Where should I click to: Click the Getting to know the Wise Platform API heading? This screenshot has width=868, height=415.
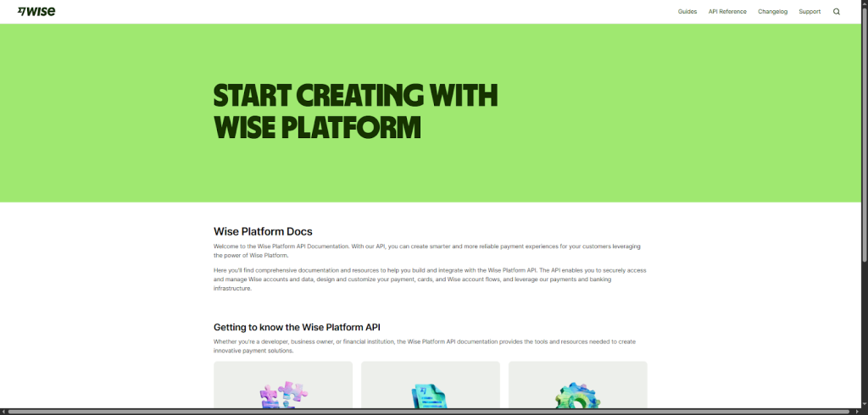pos(297,327)
